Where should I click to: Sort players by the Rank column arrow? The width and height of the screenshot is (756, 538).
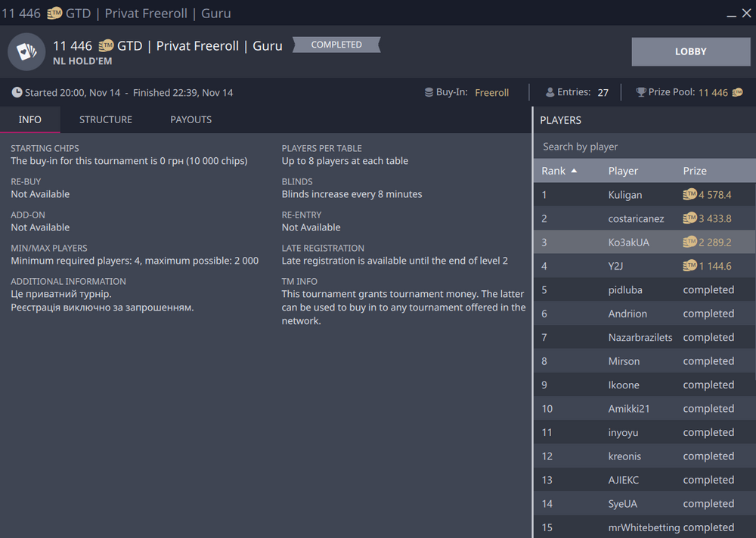point(574,171)
